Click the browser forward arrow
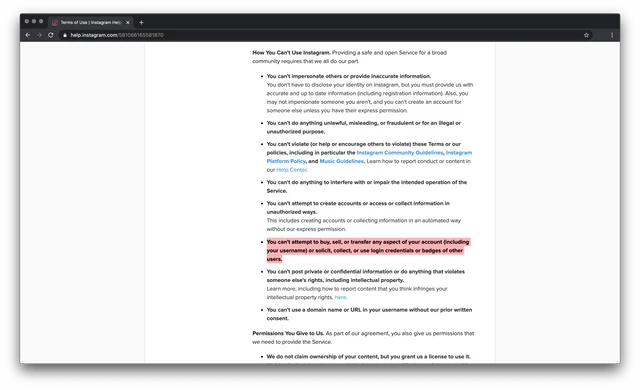 39,35
